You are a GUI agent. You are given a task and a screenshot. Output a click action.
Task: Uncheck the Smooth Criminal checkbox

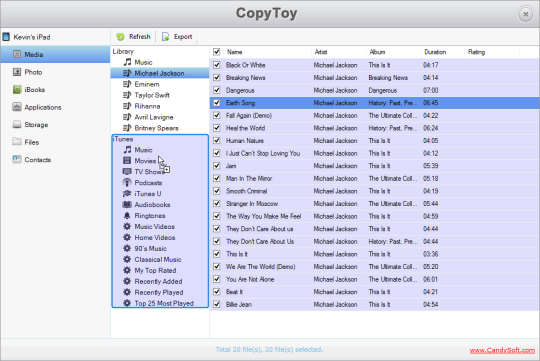217,191
